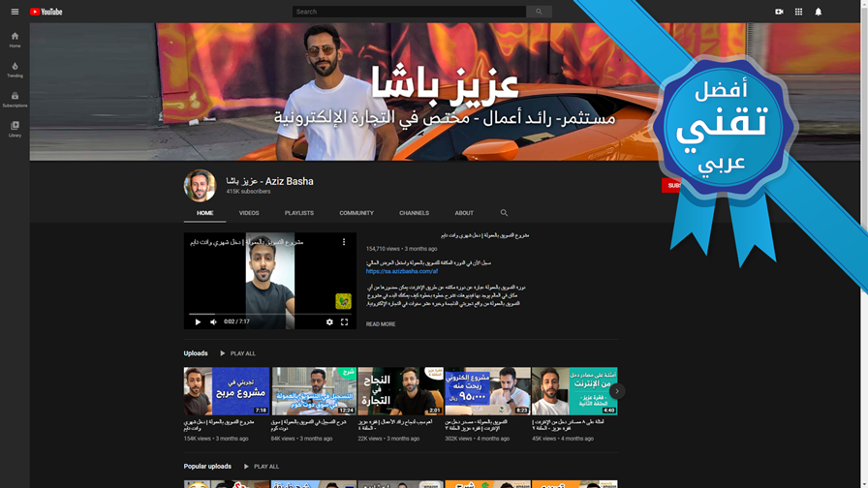This screenshot has height=488, width=868.
Task: Open the hamburger guide menu
Action: (15, 12)
